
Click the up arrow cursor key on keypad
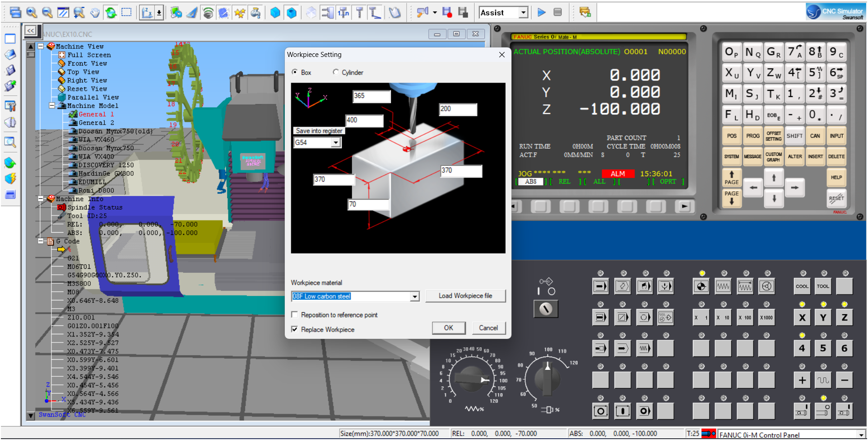[774, 178]
